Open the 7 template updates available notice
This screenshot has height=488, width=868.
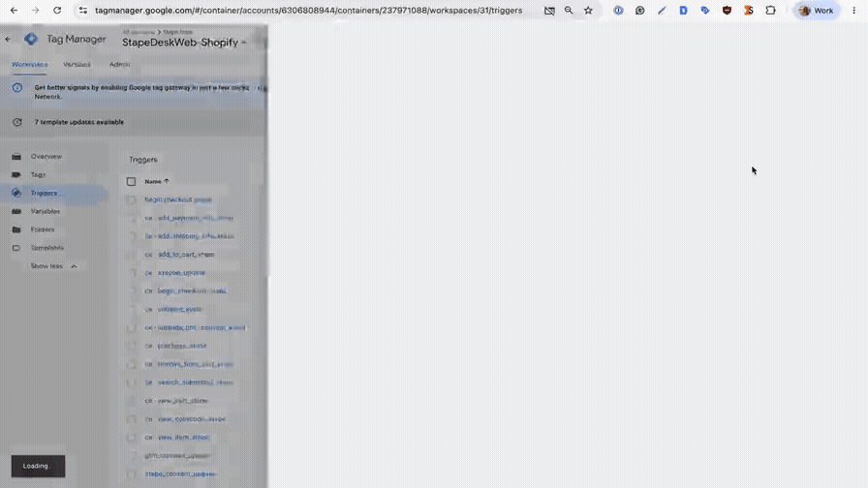(79, 122)
